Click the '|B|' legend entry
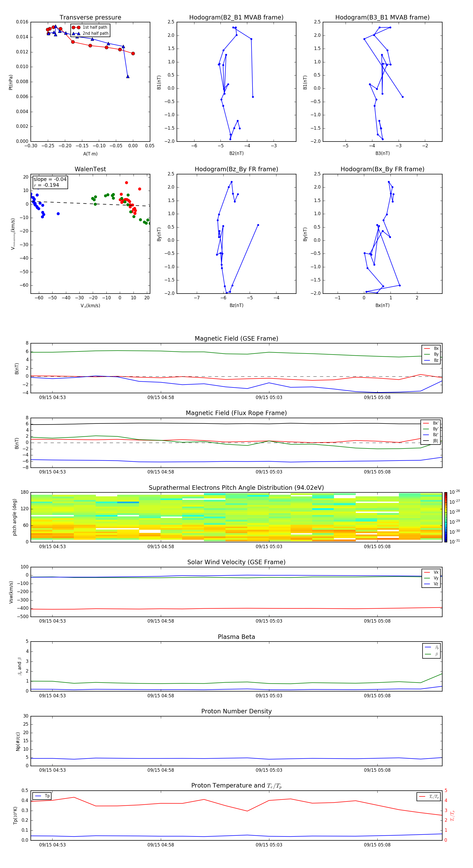Viewport: 473px width, 868px height. [431, 441]
